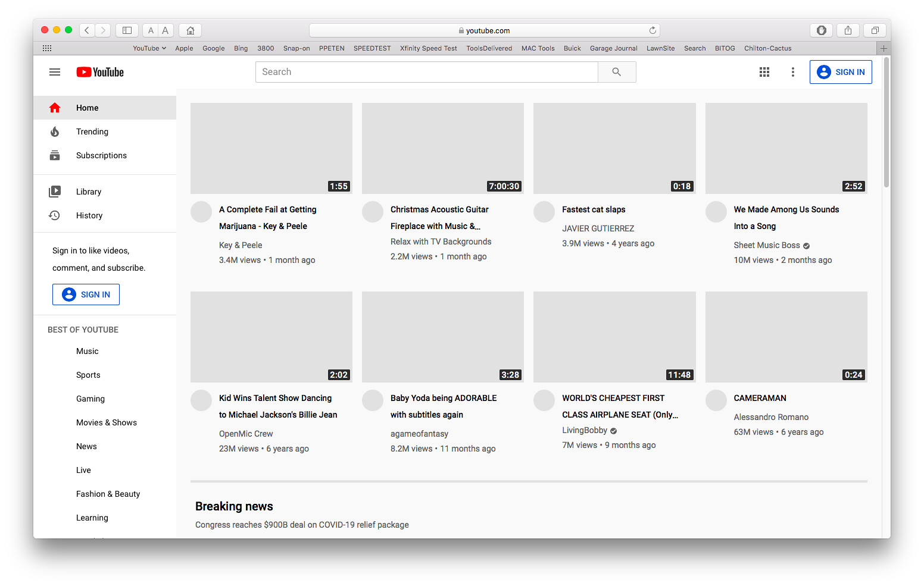This screenshot has height=586, width=924.
Task: Click the Subscriptions icon
Action: 55,155
